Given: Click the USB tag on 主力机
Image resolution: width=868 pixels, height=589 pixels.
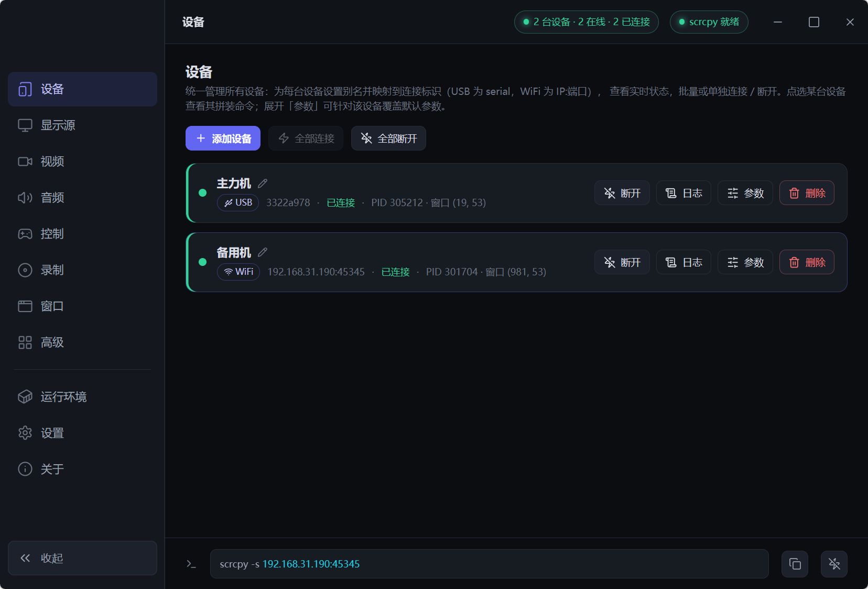Looking at the screenshot, I should 238,202.
